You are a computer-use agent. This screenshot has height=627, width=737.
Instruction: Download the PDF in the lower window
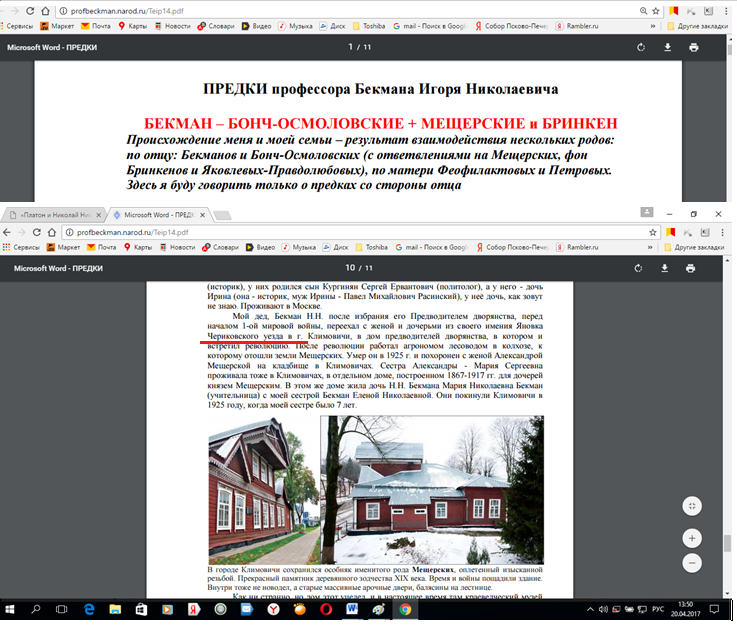[x=665, y=268]
